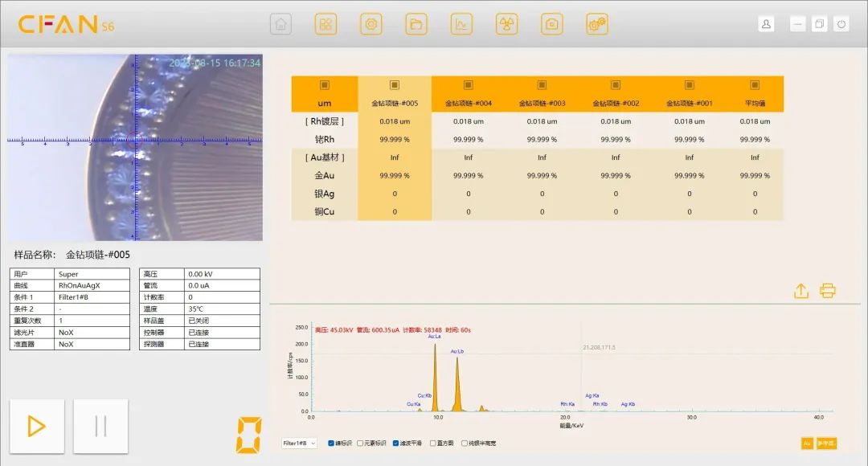Click the 铑Rh row label
The image size is (868, 466).
(325, 140)
